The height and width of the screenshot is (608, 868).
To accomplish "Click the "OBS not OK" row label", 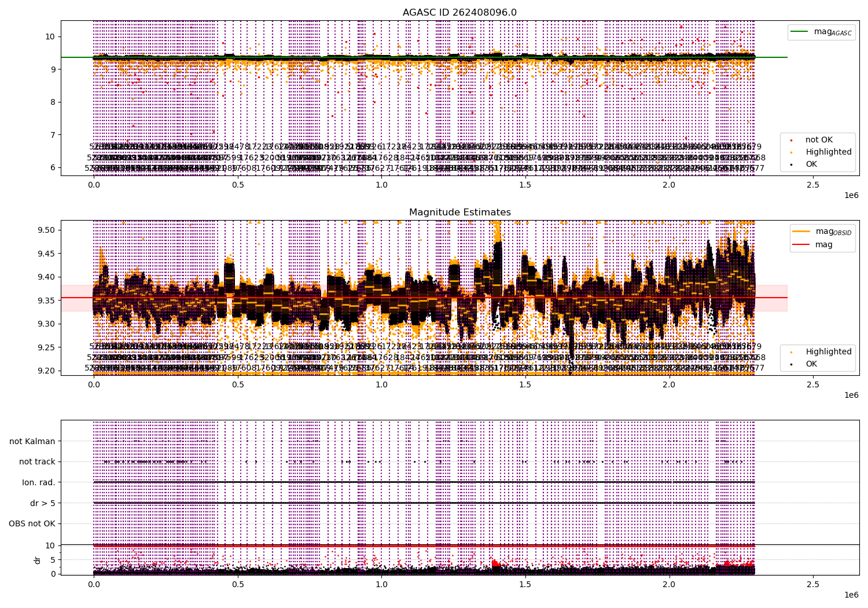I will (x=32, y=524).
